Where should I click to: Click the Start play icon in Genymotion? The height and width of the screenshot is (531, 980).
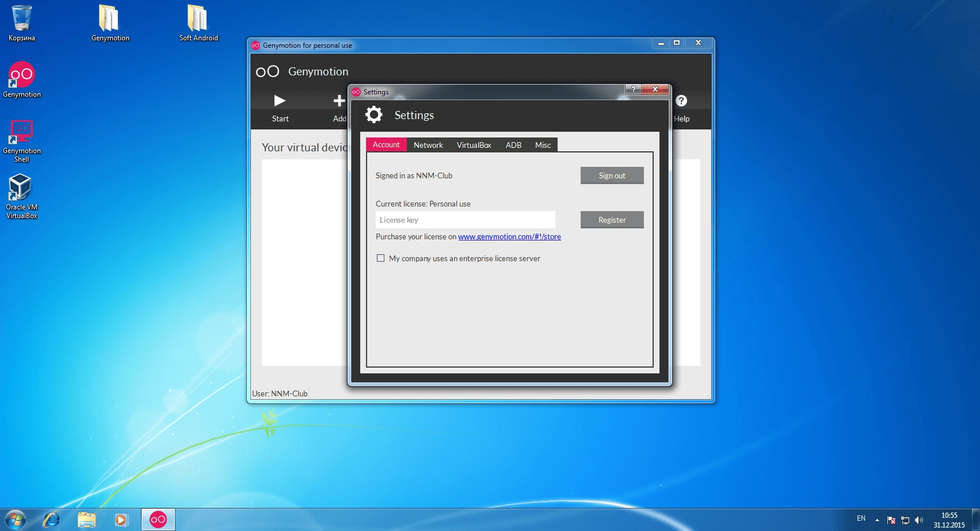[280, 101]
